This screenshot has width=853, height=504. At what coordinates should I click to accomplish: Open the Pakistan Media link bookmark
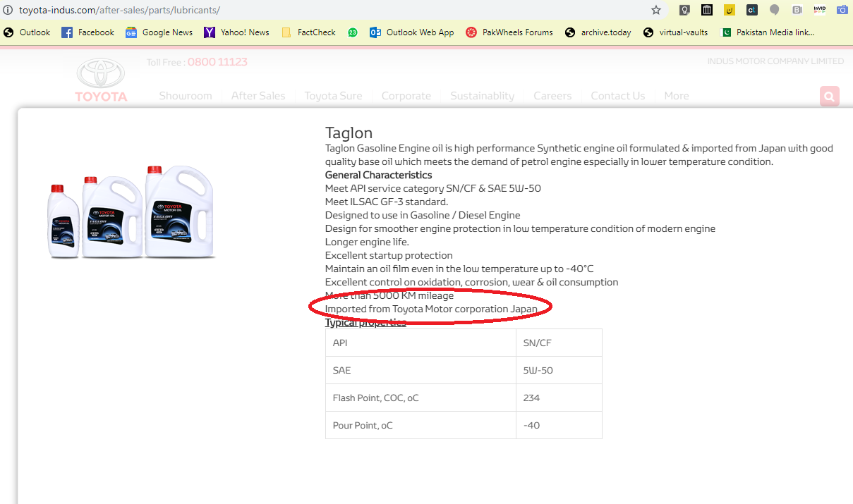point(768,32)
